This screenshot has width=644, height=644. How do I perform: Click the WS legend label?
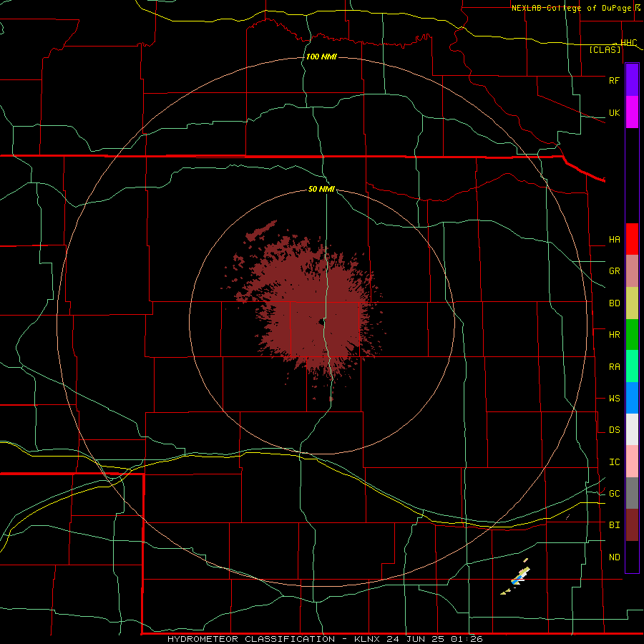coord(614,399)
